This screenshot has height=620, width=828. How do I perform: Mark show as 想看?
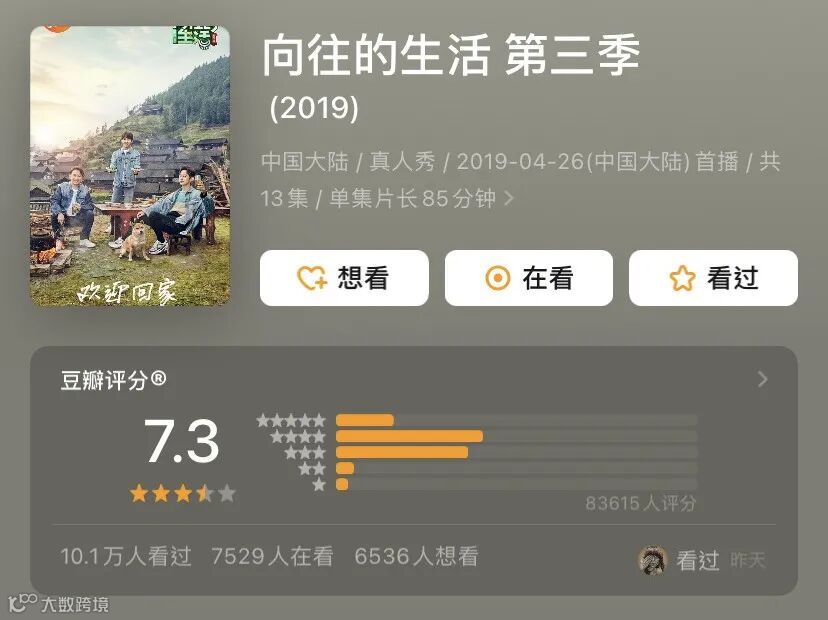(344, 278)
